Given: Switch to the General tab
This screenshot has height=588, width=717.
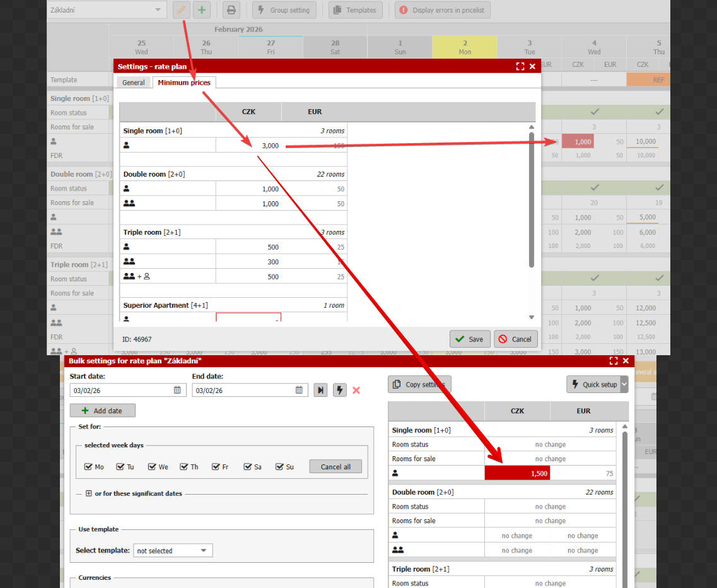Looking at the screenshot, I should click(x=134, y=83).
